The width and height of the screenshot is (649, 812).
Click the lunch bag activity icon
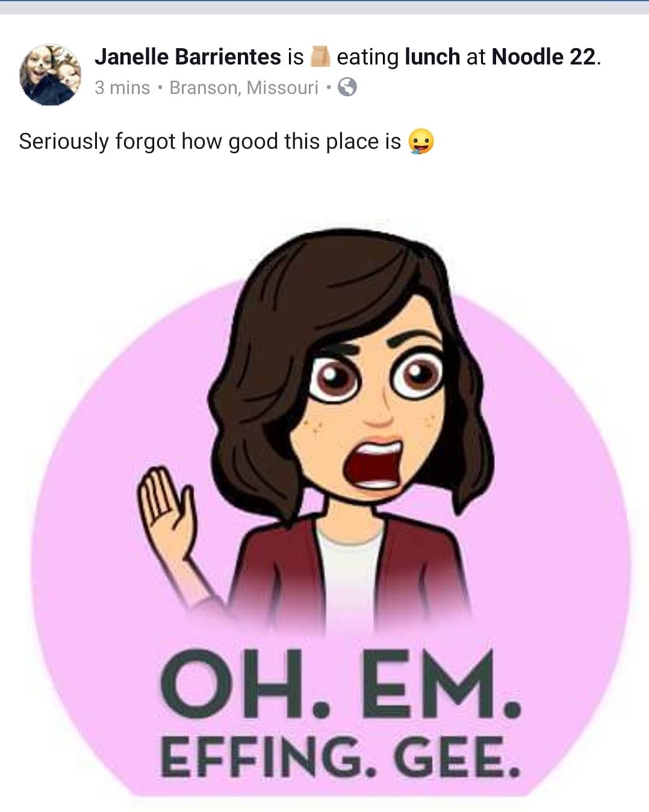pos(320,57)
